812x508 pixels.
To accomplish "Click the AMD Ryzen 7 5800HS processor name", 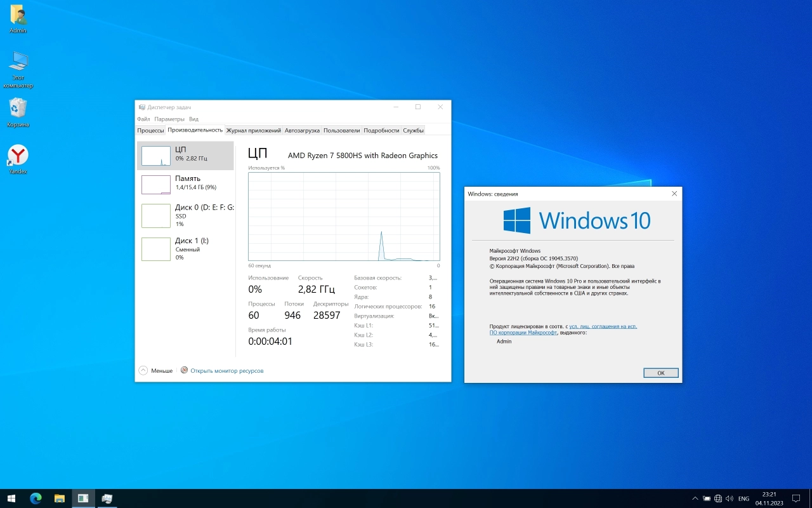I will (x=363, y=155).
